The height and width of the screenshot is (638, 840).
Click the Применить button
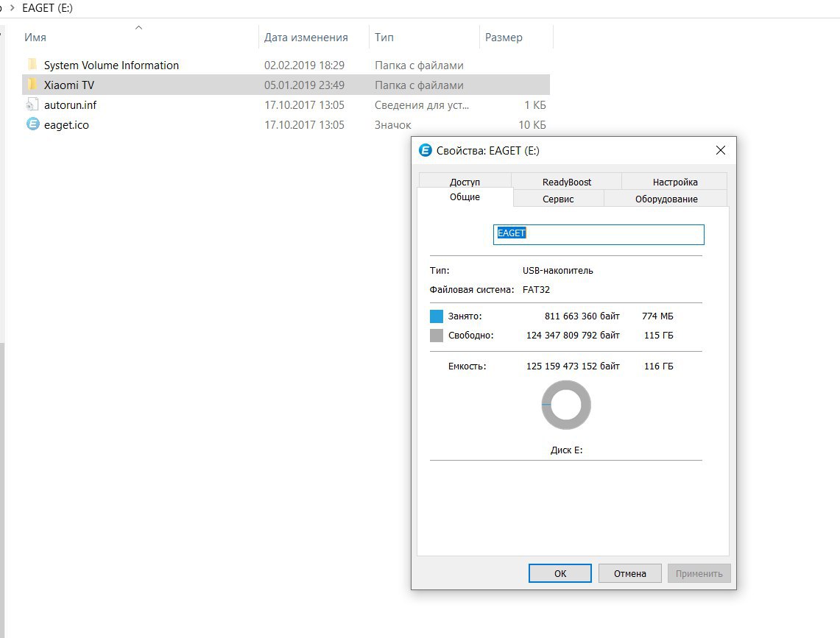click(x=699, y=573)
